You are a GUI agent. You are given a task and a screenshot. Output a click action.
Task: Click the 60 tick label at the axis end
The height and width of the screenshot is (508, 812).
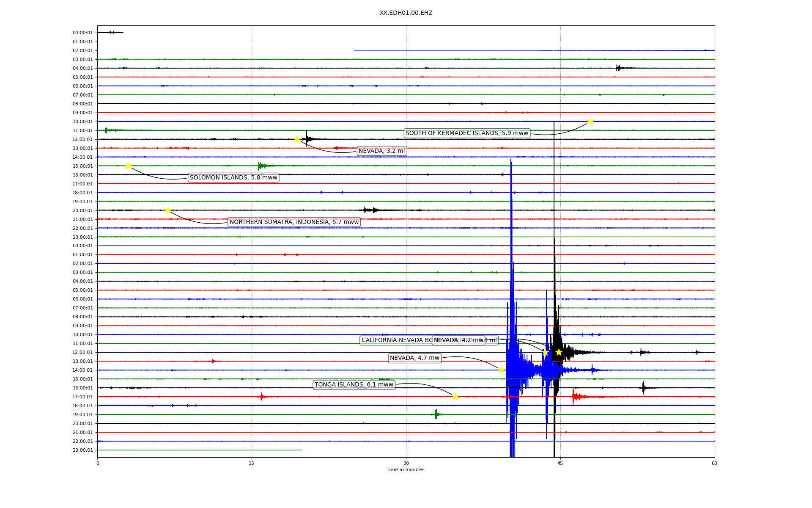pos(714,463)
